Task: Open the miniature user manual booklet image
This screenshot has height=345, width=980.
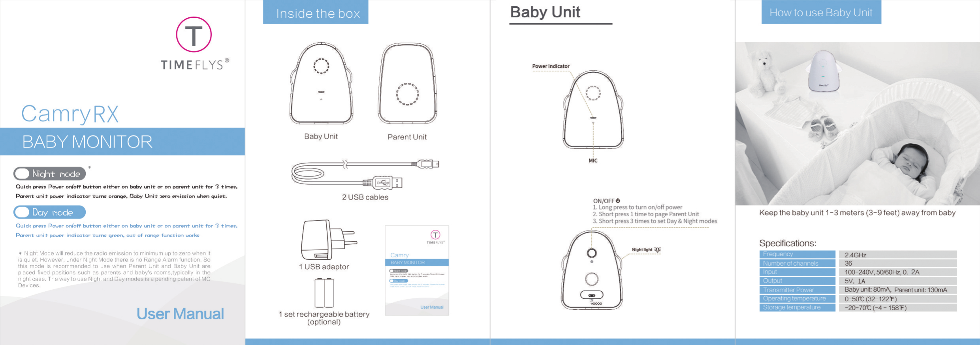Action: (x=417, y=270)
